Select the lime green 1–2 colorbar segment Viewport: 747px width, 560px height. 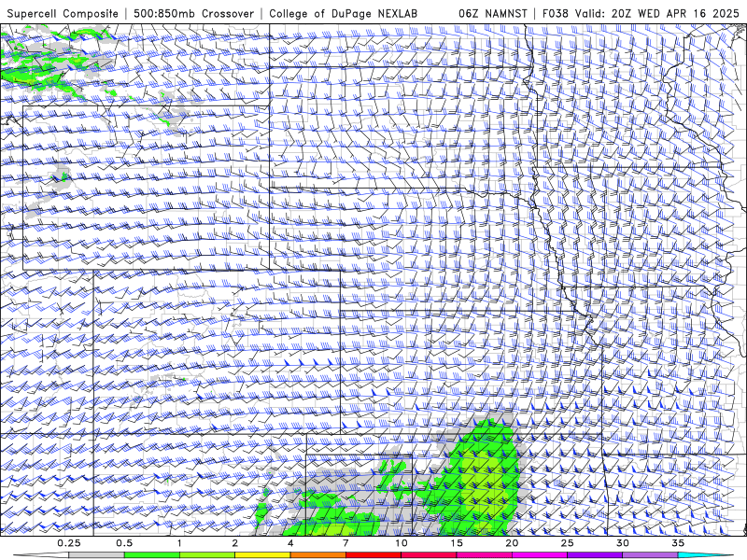click(x=207, y=555)
